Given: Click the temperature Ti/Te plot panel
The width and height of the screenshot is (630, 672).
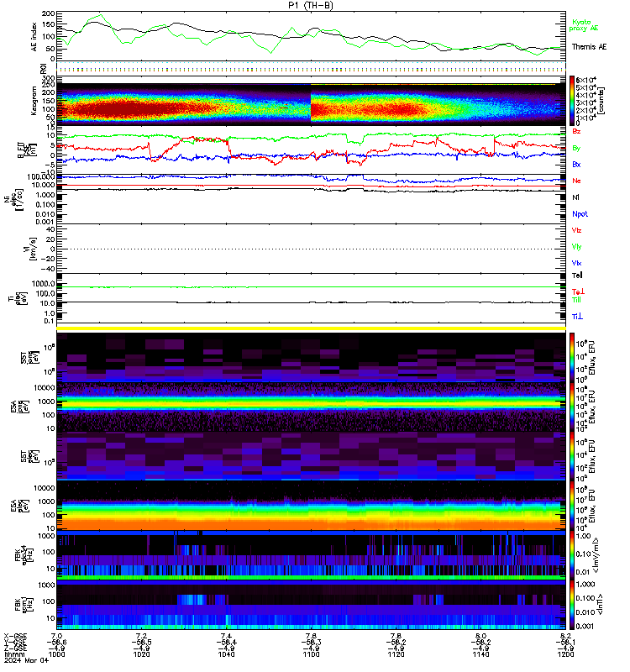Looking at the screenshot, I should pyautogui.click(x=311, y=298).
